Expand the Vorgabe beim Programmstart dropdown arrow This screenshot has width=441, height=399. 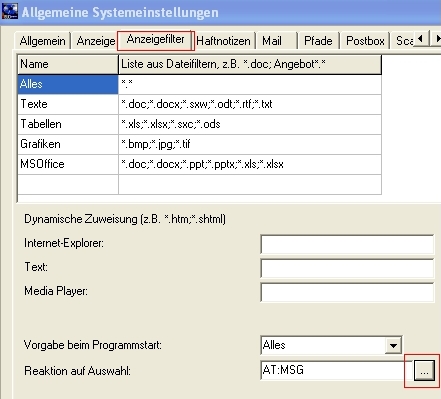point(393,345)
